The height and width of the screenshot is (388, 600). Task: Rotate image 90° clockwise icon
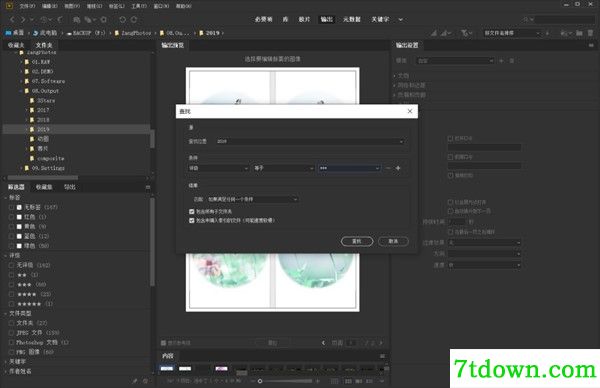pos(134,19)
